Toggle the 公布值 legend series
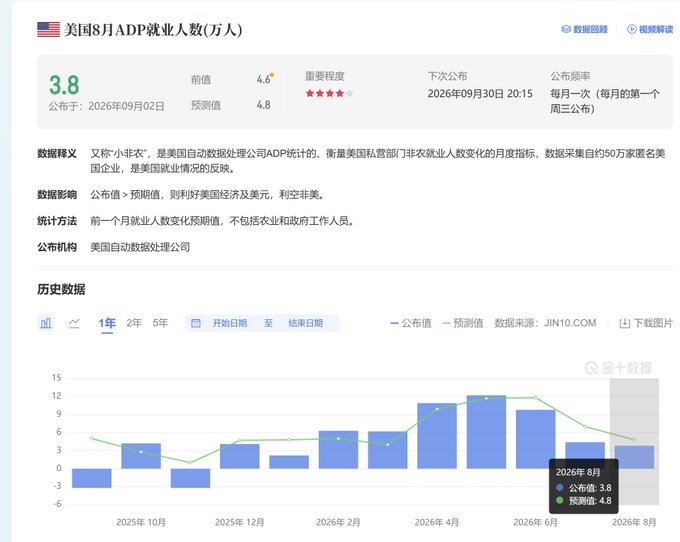The width and height of the screenshot is (680, 542). 411,323
